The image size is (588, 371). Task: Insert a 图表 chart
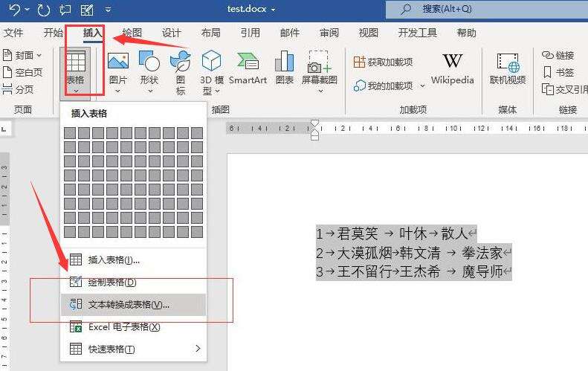click(284, 68)
